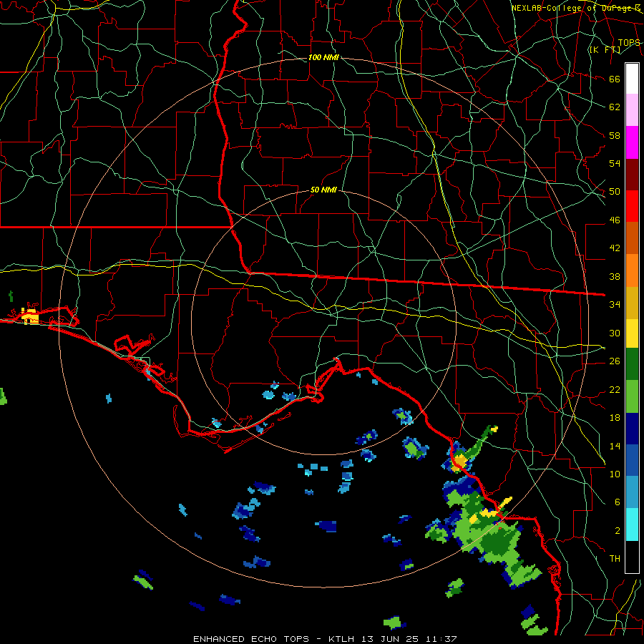Click the navy blue swatch near 14

(632, 429)
